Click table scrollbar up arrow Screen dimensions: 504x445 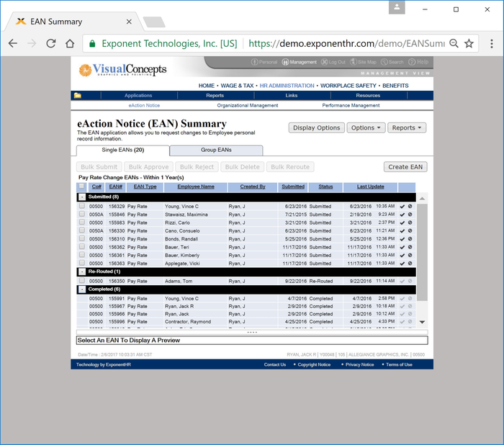click(423, 199)
